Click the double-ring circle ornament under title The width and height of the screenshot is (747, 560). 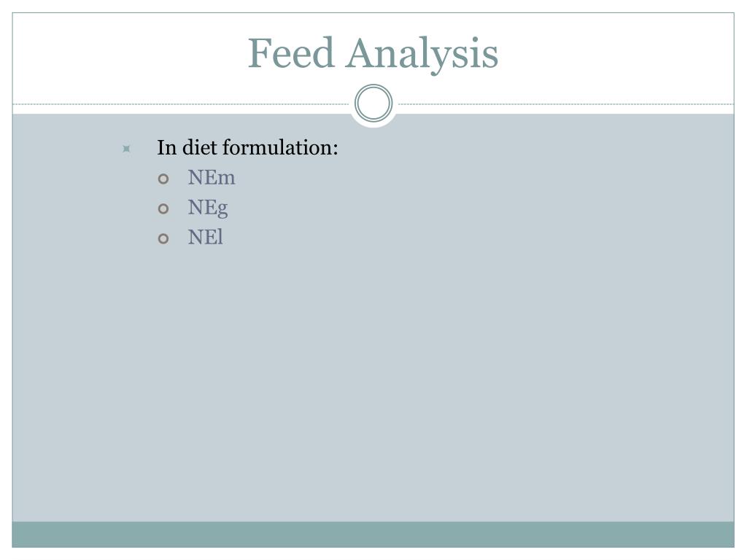point(373,103)
